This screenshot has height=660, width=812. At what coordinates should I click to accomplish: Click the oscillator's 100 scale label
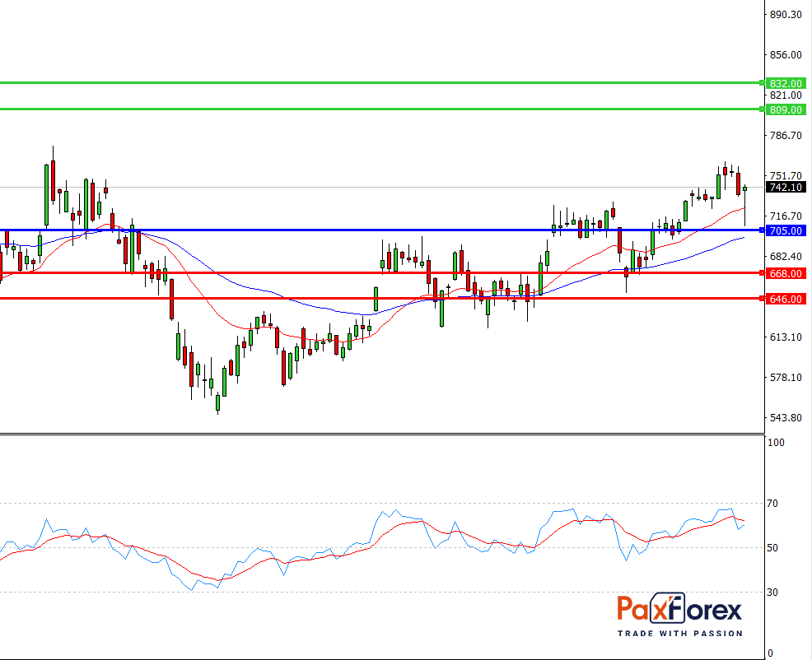pyautogui.click(x=775, y=443)
